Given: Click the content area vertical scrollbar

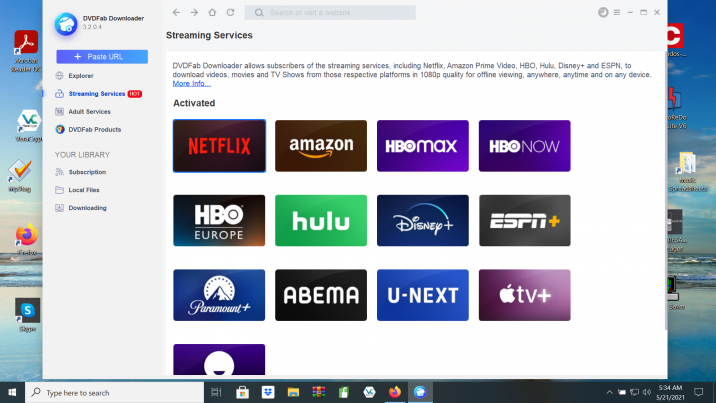Looking at the screenshot, I should [x=665, y=192].
